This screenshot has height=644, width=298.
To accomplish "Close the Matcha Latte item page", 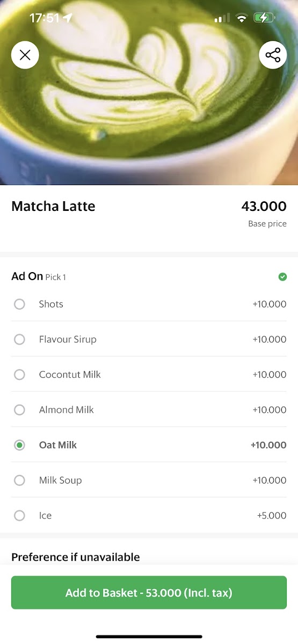I will tap(25, 55).
